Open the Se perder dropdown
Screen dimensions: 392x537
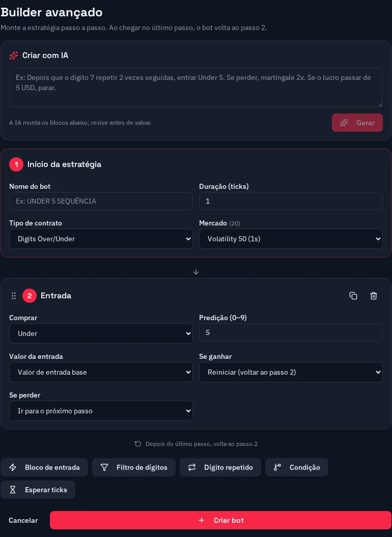click(101, 411)
